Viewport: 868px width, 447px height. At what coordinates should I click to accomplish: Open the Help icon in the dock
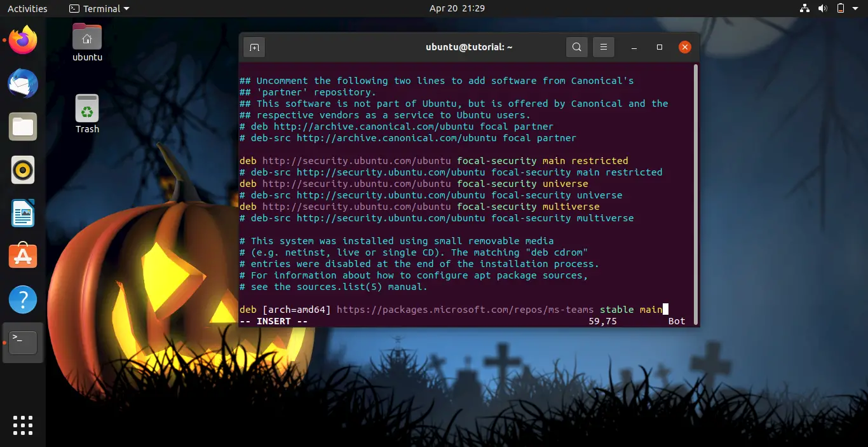(x=23, y=299)
